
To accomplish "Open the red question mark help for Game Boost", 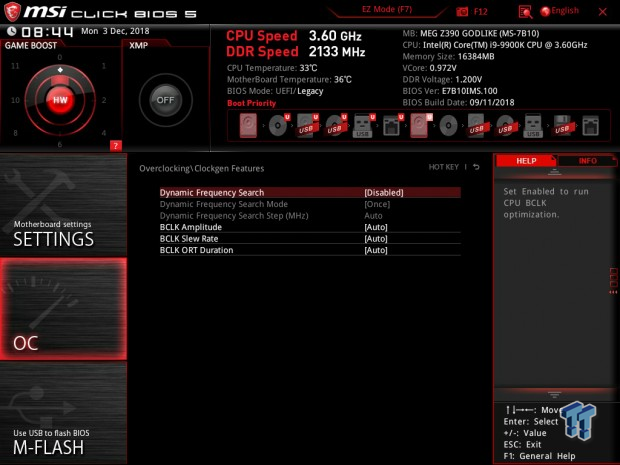I will point(115,146).
